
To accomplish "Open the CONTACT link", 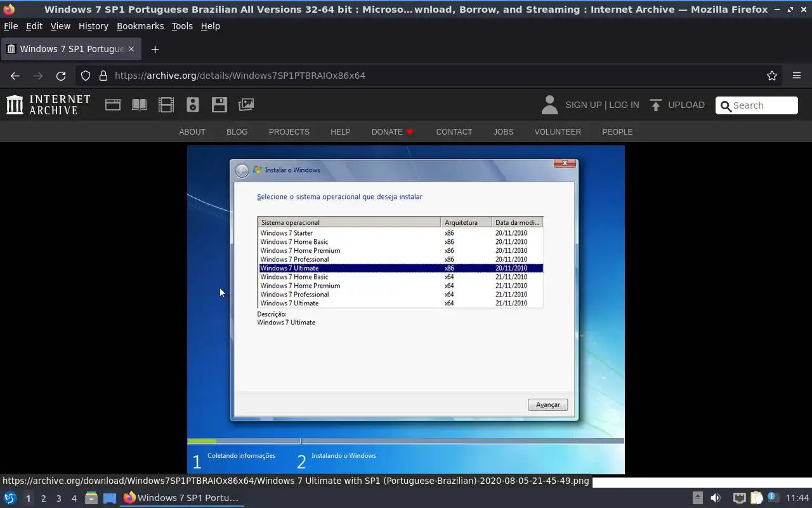I will point(454,132).
